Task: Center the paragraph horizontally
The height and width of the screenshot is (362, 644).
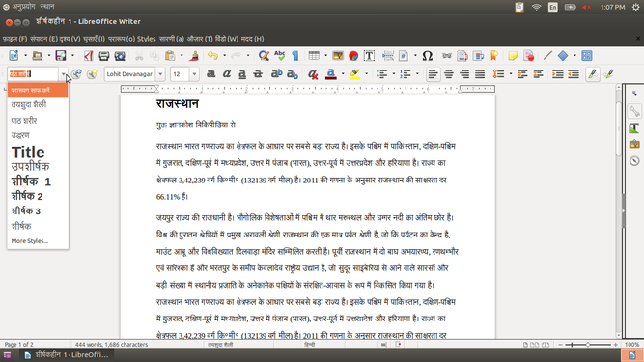Action: tap(449, 74)
